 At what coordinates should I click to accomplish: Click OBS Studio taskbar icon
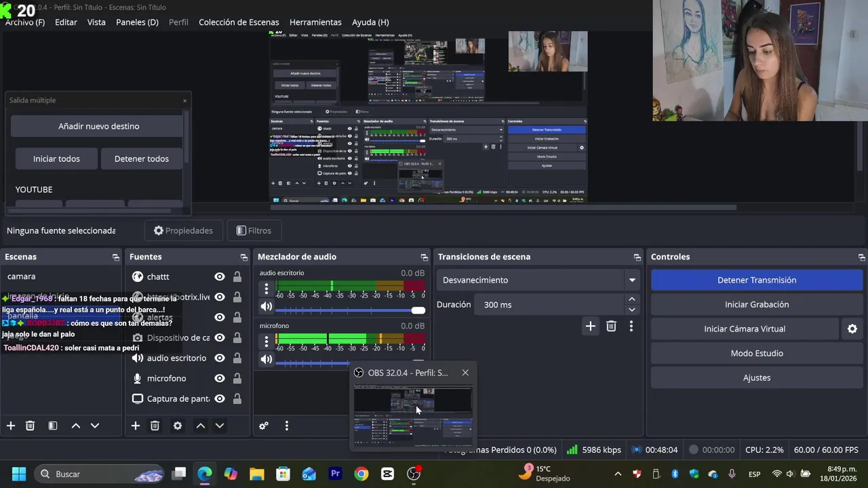(x=414, y=474)
